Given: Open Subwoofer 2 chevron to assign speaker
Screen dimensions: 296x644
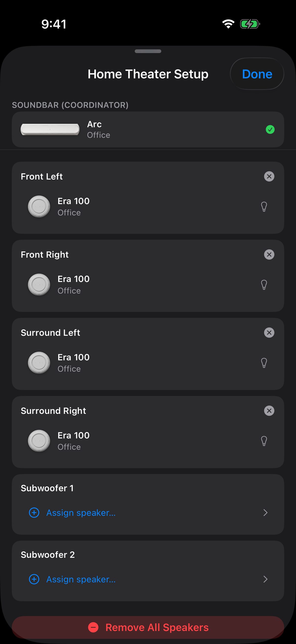Looking at the screenshot, I should [265, 579].
